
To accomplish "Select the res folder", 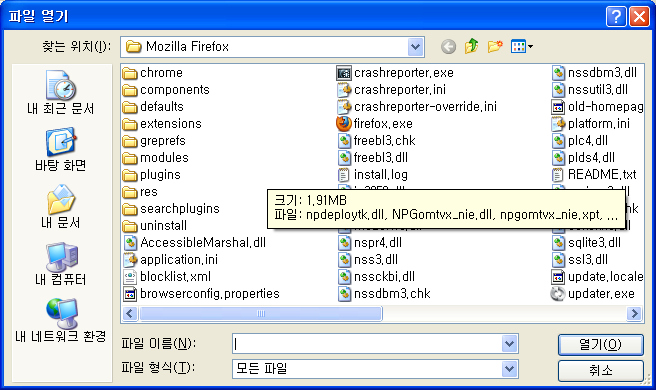I will point(140,192).
